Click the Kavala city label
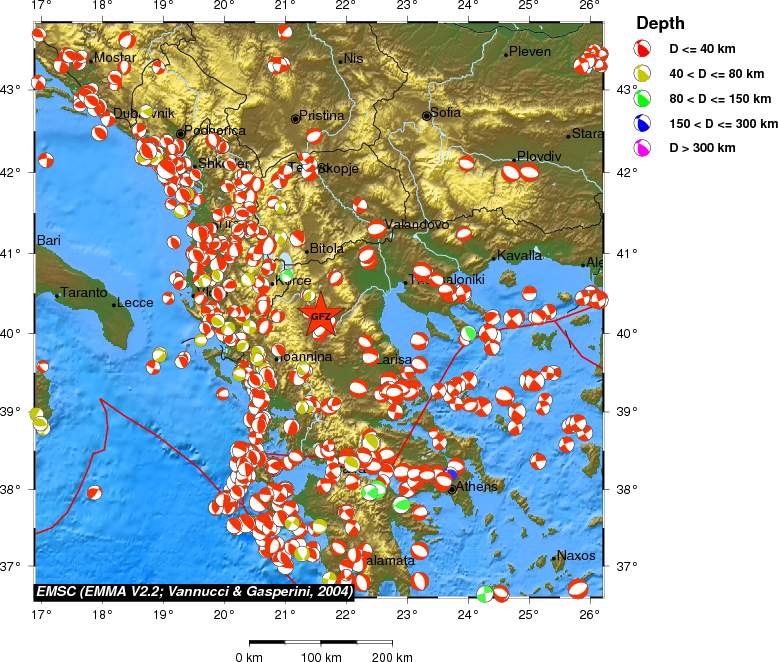The image size is (778, 662). (519, 256)
